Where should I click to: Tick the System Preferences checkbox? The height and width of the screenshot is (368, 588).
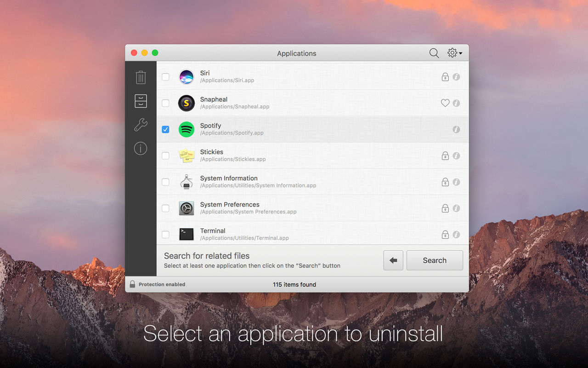click(x=165, y=208)
